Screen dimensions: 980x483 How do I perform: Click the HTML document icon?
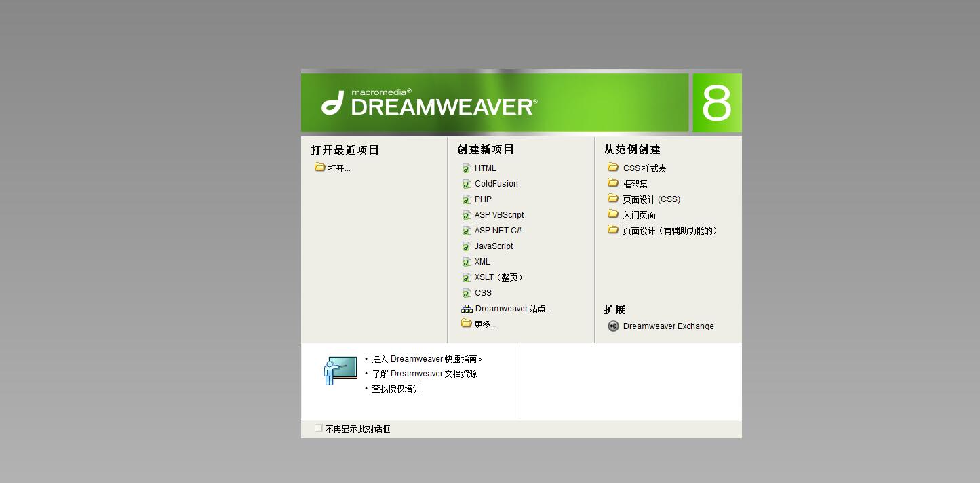click(467, 168)
